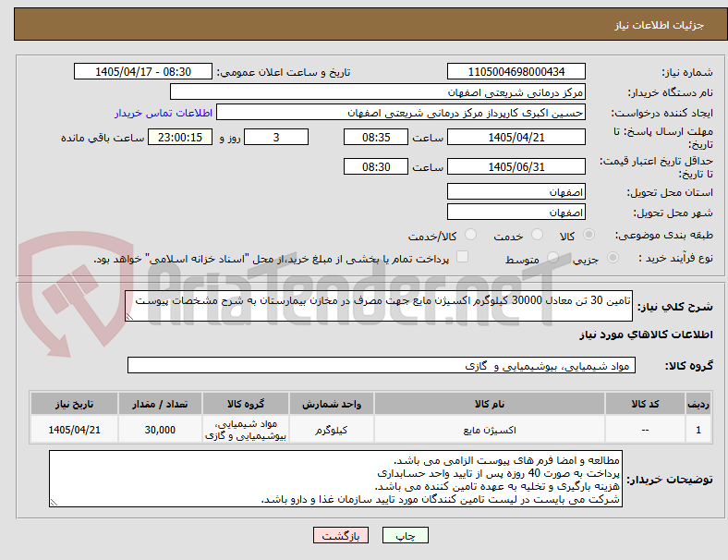
Task: Click price validity time field 08:30
Action: [376, 166]
